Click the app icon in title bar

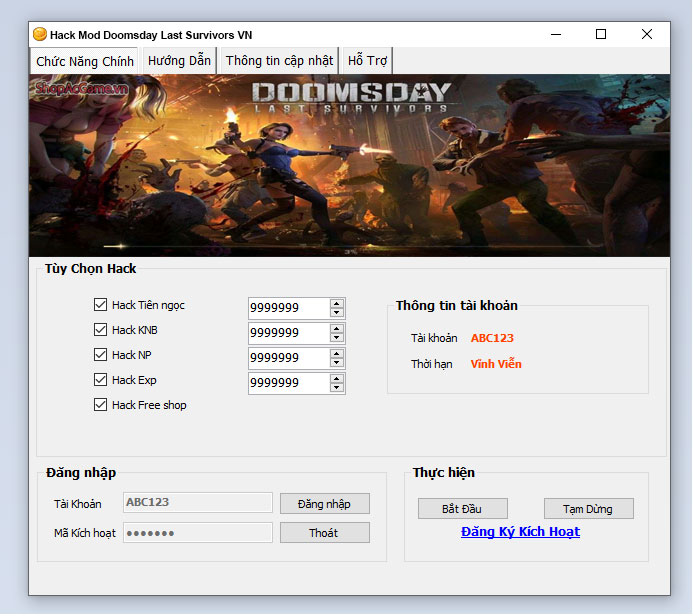pyautogui.click(x=40, y=34)
